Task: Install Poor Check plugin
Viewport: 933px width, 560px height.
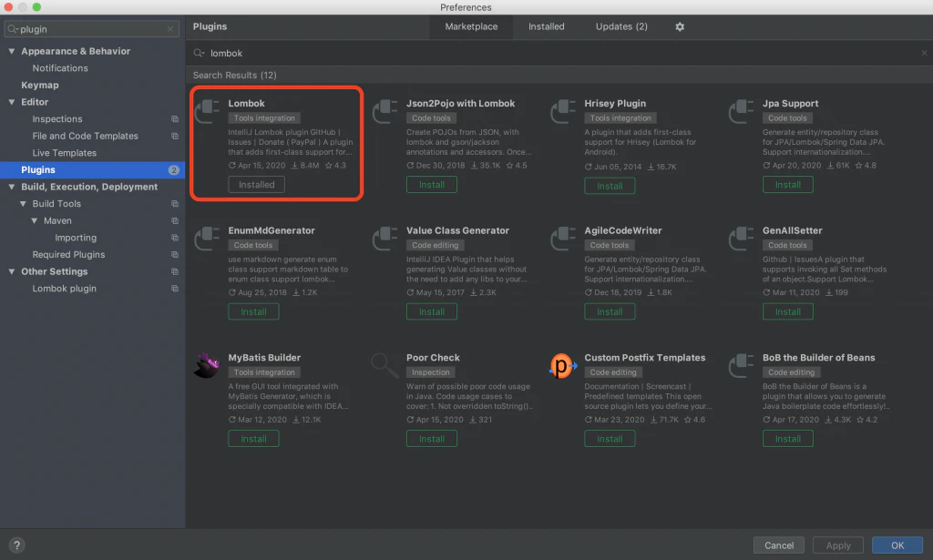Action: [x=431, y=439]
